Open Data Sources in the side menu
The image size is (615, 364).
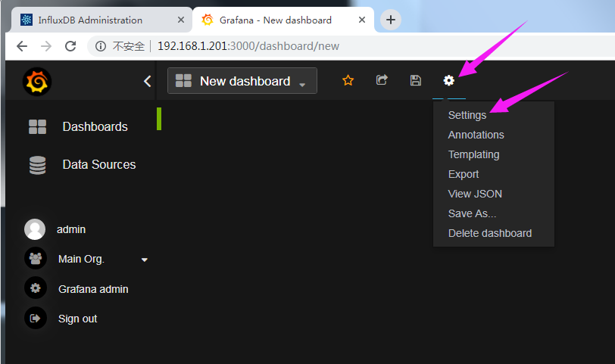tap(98, 164)
